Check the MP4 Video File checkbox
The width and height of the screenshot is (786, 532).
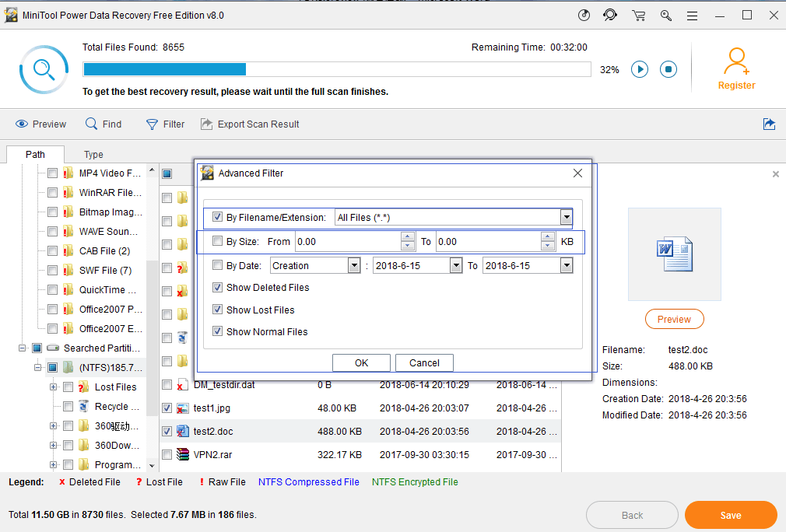(x=52, y=173)
